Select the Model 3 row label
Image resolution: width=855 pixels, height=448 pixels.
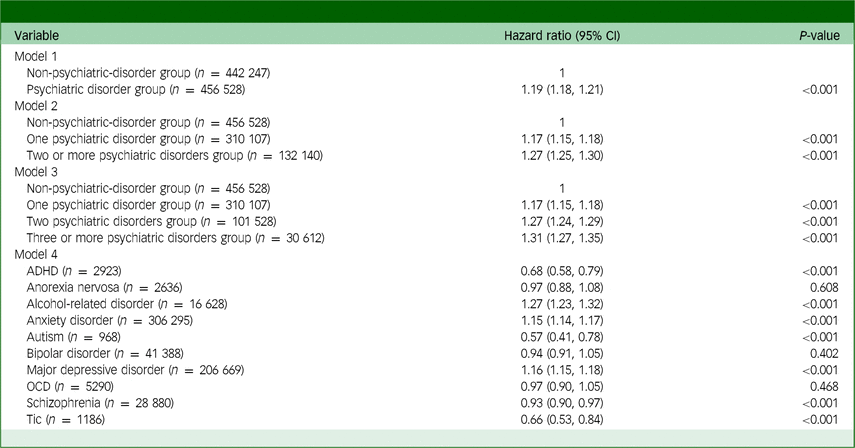(37, 173)
